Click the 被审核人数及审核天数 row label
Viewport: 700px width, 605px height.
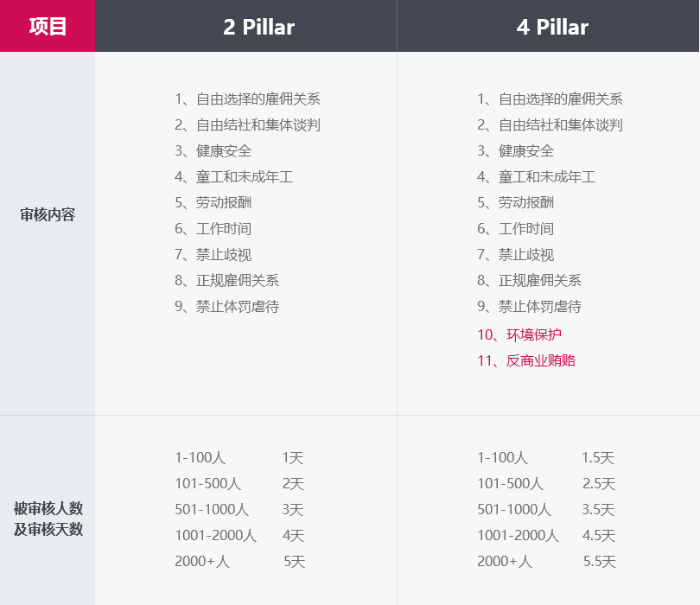pyautogui.click(x=48, y=519)
